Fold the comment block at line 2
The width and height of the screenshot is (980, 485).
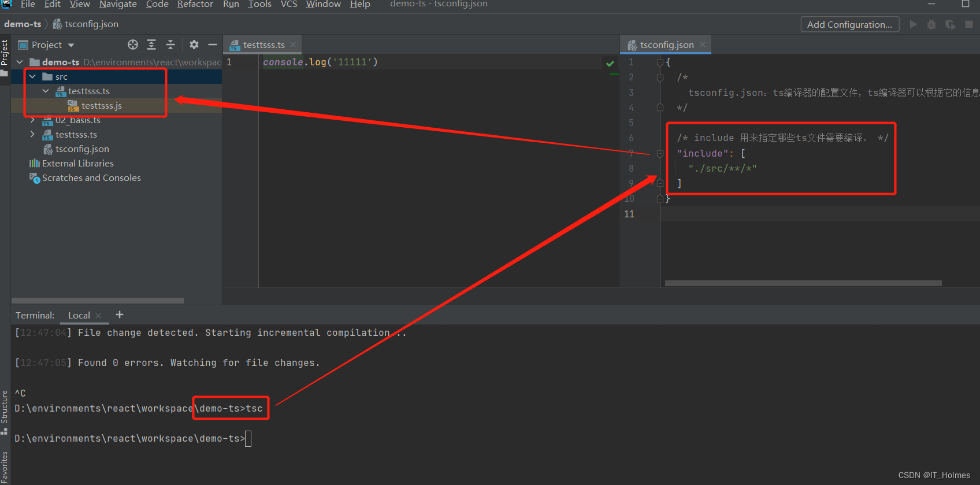[660, 77]
